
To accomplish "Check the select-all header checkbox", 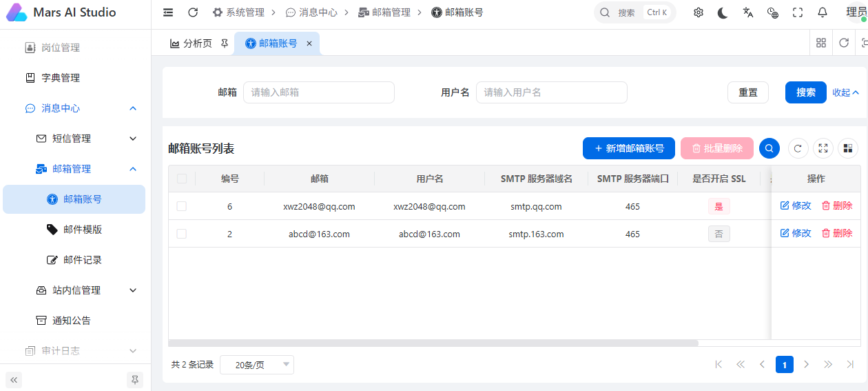I will click(182, 179).
